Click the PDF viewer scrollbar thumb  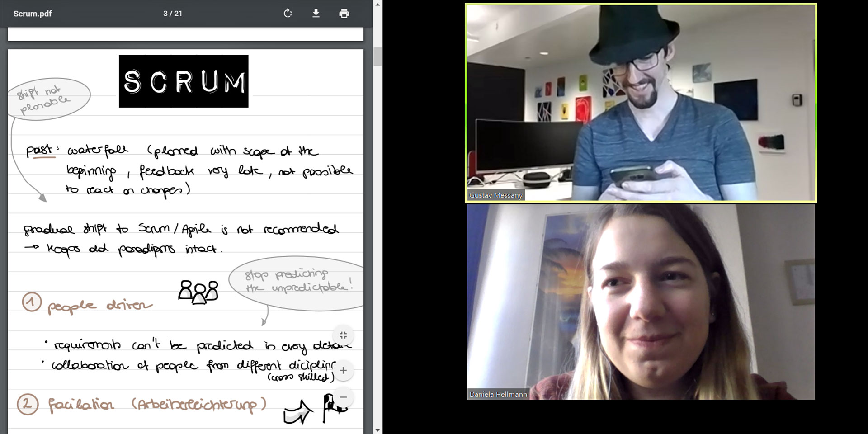[x=377, y=57]
